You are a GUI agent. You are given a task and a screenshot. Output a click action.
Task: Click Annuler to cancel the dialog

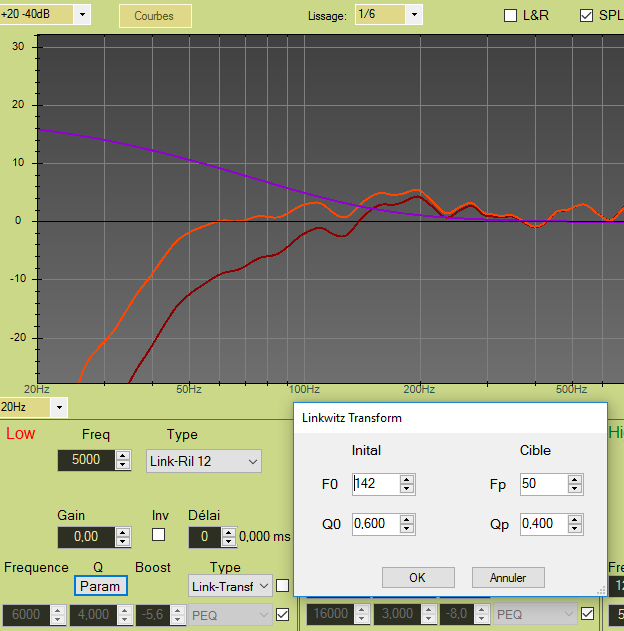[507, 578]
